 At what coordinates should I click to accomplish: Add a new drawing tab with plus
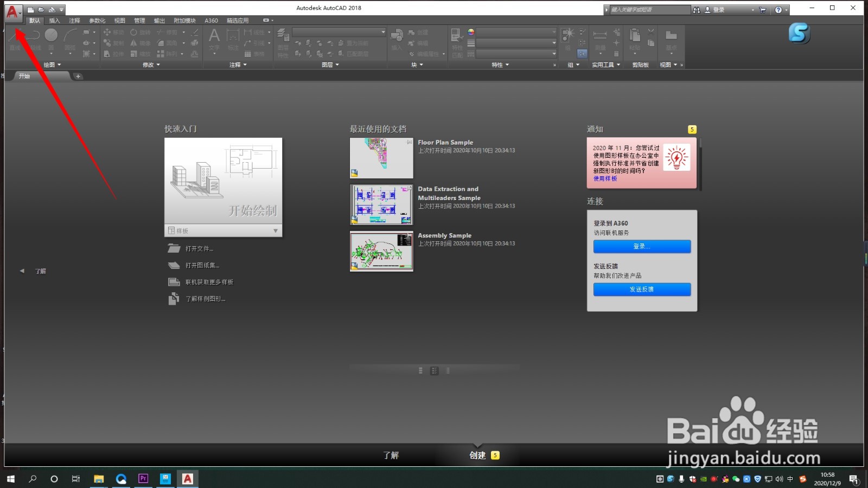tap(78, 76)
